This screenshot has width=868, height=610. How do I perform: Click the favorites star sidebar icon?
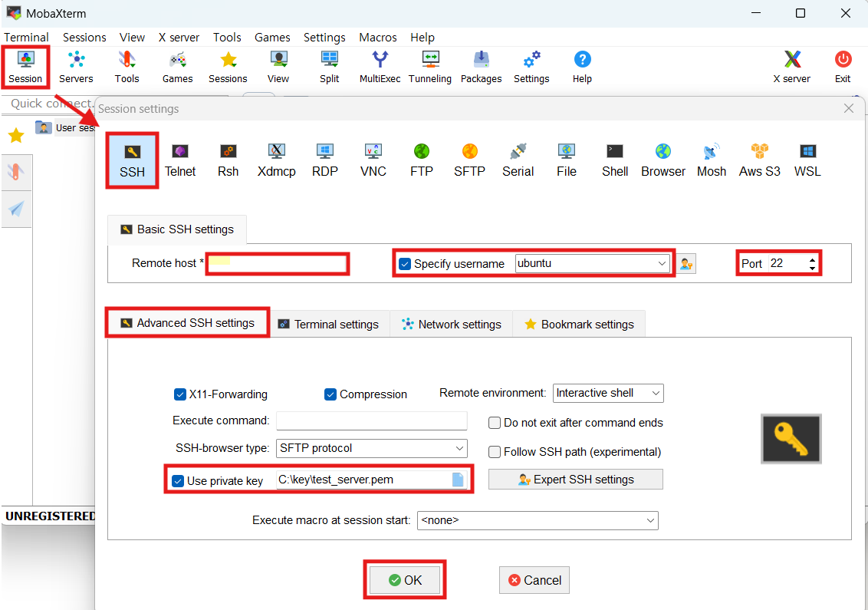(16, 135)
